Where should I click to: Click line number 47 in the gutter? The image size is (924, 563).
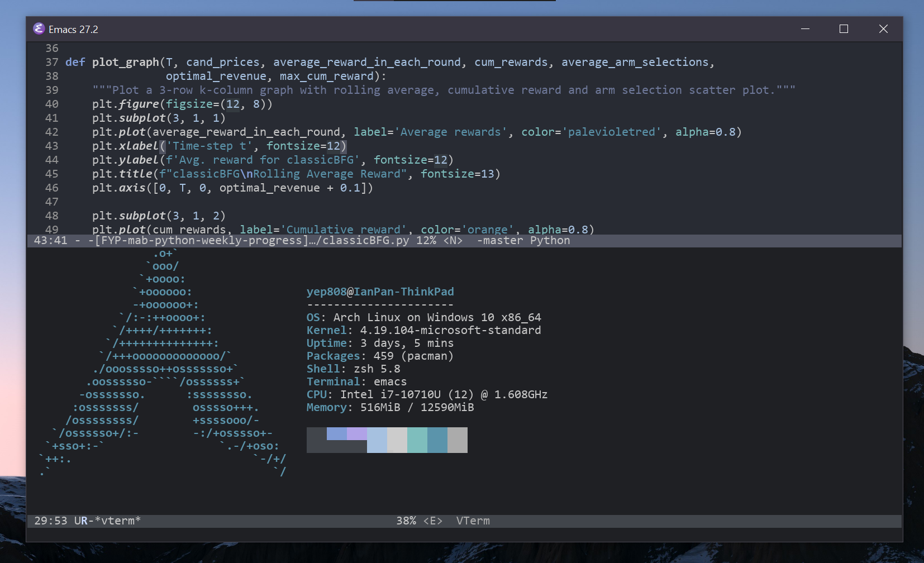tap(52, 202)
